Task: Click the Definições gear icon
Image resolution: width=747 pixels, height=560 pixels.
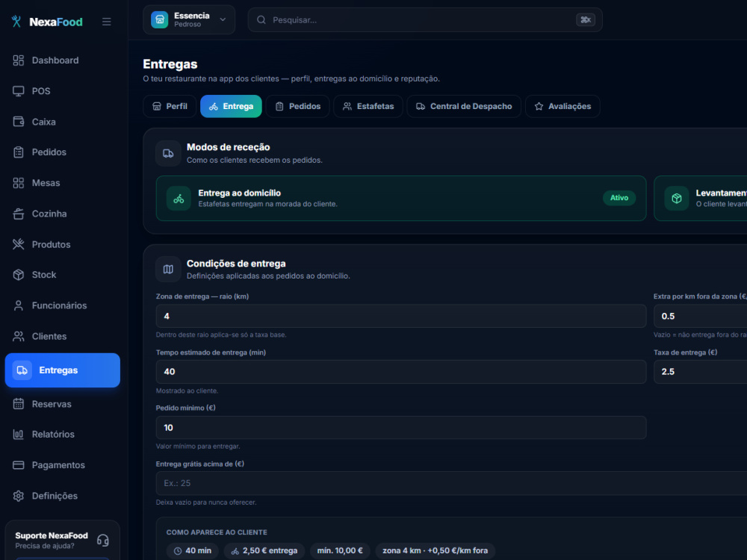Action: [19, 496]
